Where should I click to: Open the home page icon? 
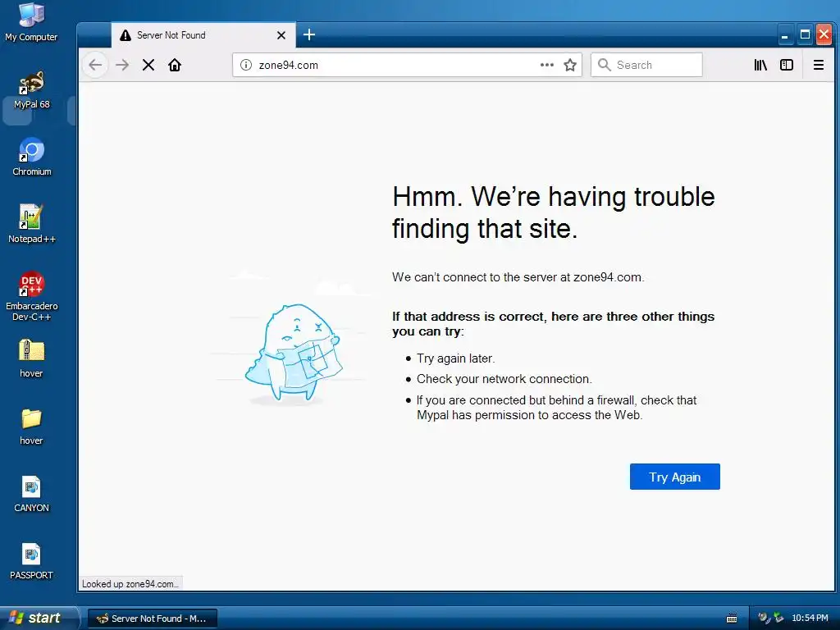coord(175,65)
